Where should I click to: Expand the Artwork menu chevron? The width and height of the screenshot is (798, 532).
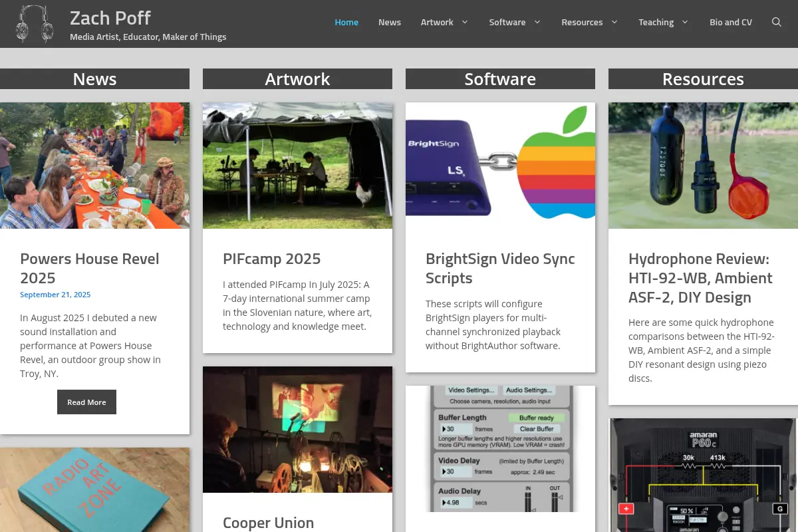click(465, 22)
